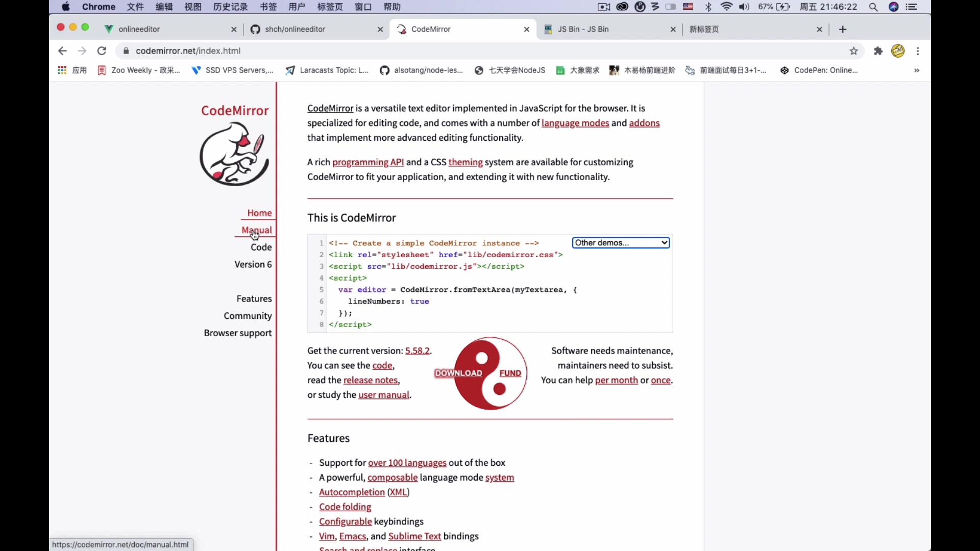Open the Chrome 文件 menu

click(x=135, y=7)
